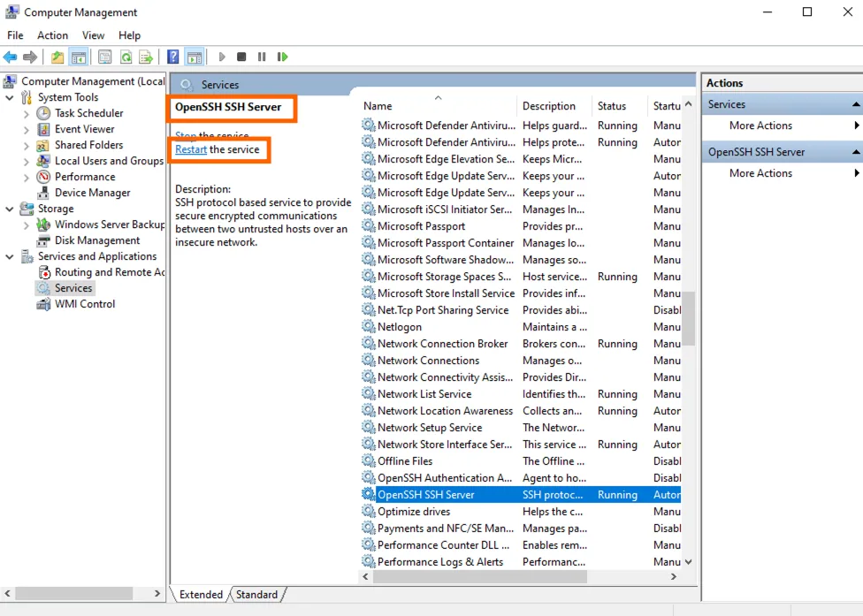This screenshot has height=616, width=863.
Task: Click the Stop Service square icon
Action: pos(241,57)
